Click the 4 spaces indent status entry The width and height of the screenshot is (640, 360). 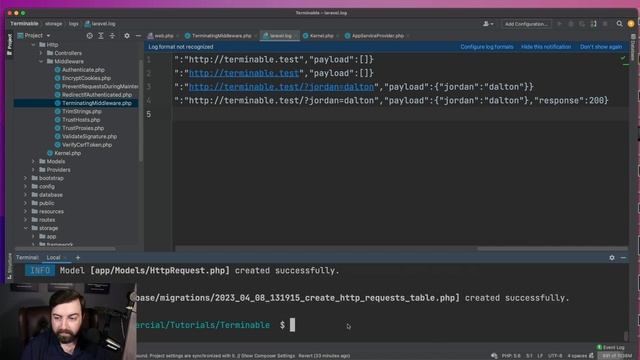[x=577, y=356]
